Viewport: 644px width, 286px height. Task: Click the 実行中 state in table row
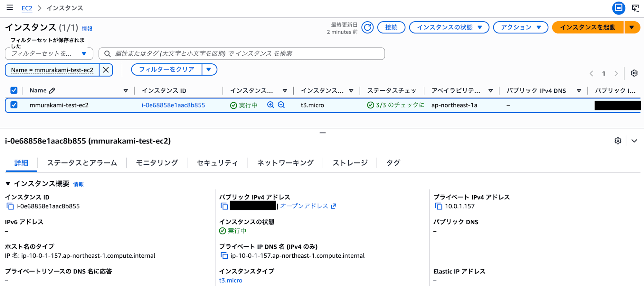244,105
